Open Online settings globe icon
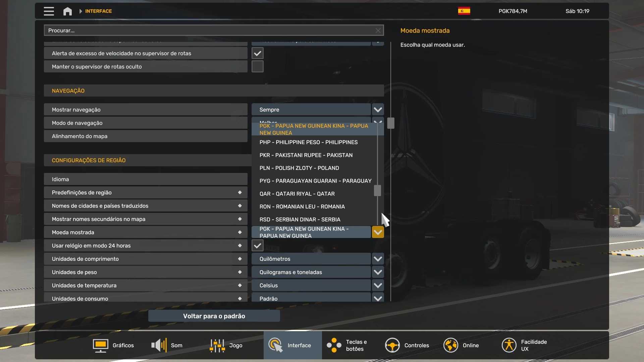This screenshot has width=644, height=362. [450, 345]
